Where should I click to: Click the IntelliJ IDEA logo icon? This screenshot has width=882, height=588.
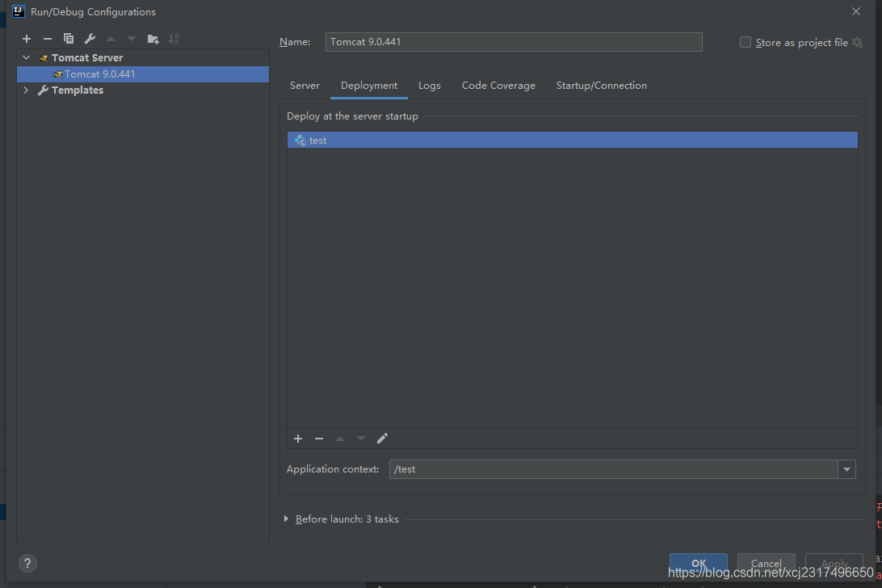click(19, 11)
